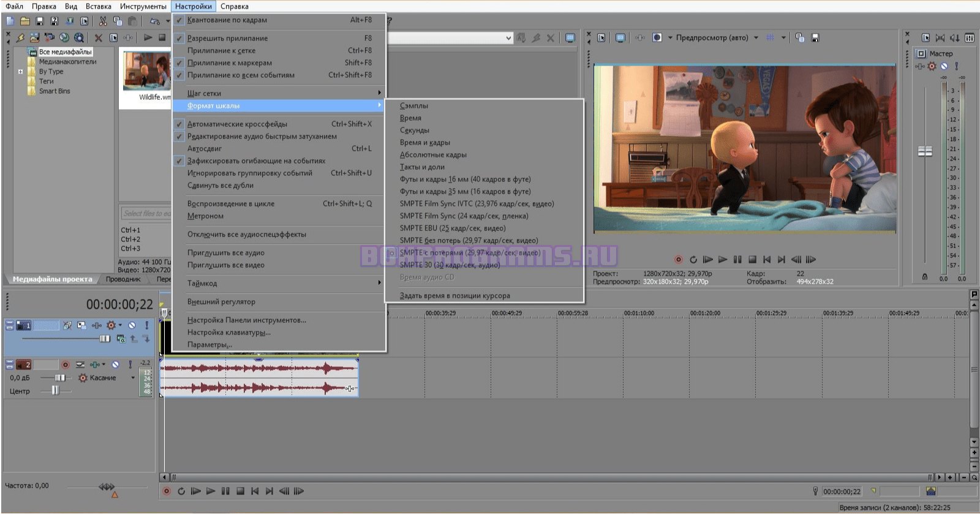Expand Таймкод submenu
The height and width of the screenshot is (514, 980).
pyautogui.click(x=279, y=283)
